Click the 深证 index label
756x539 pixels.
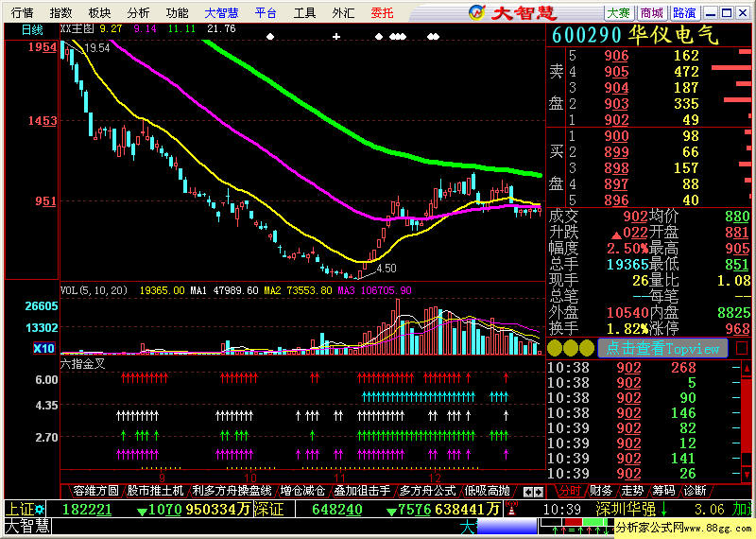point(269,509)
